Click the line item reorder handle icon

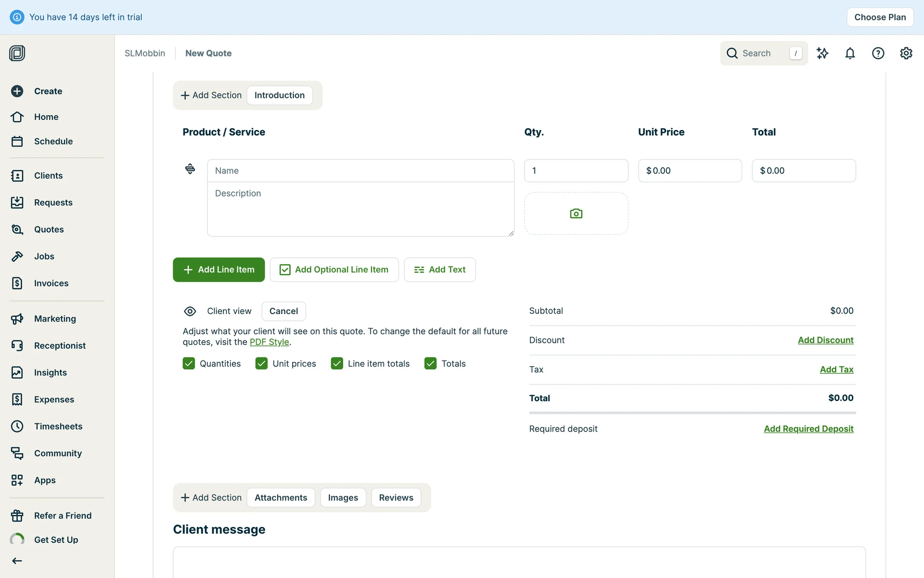tap(190, 169)
